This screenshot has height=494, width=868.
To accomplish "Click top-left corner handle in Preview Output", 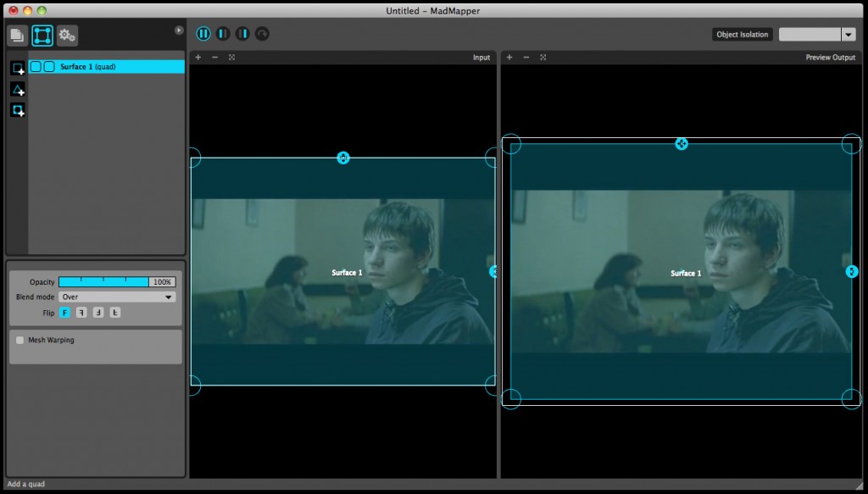I will pyautogui.click(x=511, y=144).
